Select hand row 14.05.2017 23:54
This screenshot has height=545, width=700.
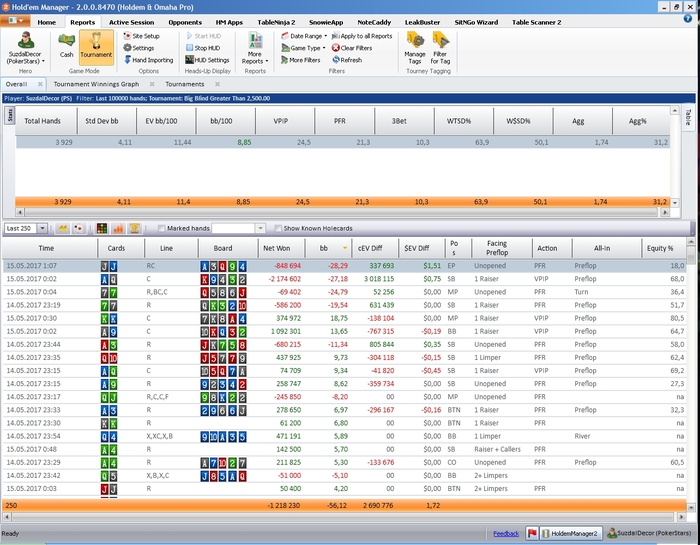344,436
